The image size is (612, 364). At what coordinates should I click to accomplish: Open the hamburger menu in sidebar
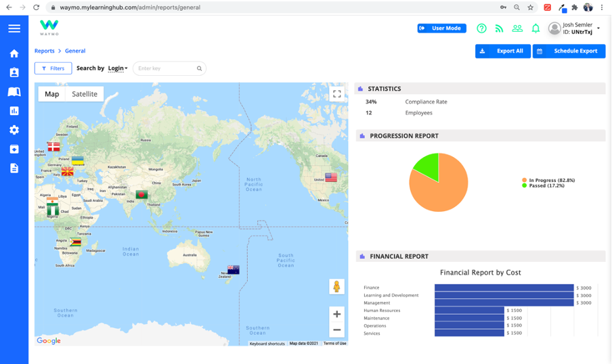pos(14,28)
